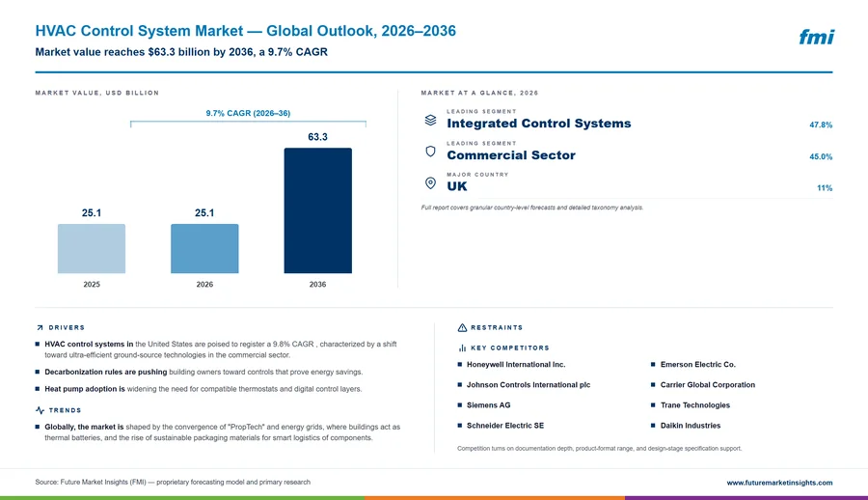The width and height of the screenshot is (868, 500).
Task: Click the arrow icon next to Drivers
Action: pyautogui.click(x=40, y=327)
